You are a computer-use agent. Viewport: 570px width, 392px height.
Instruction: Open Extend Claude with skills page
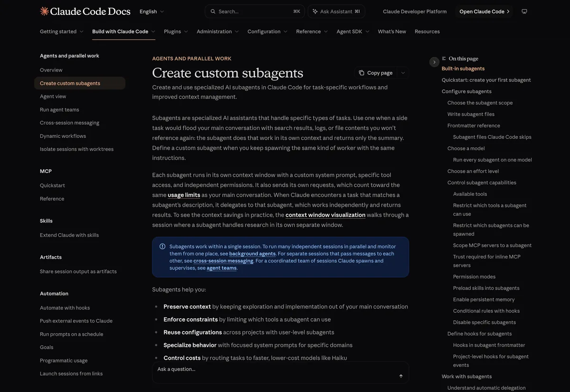click(x=69, y=235)
